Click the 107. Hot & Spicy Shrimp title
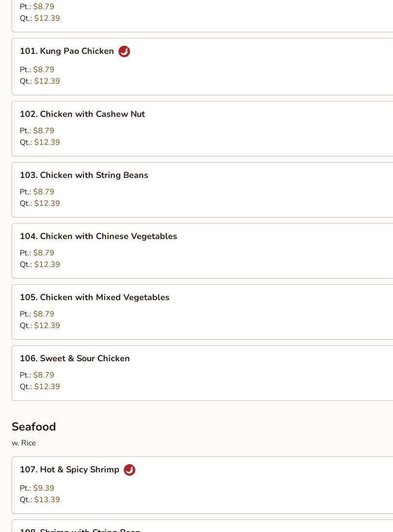This screenshot has height=532, width=393. (69, 469)
